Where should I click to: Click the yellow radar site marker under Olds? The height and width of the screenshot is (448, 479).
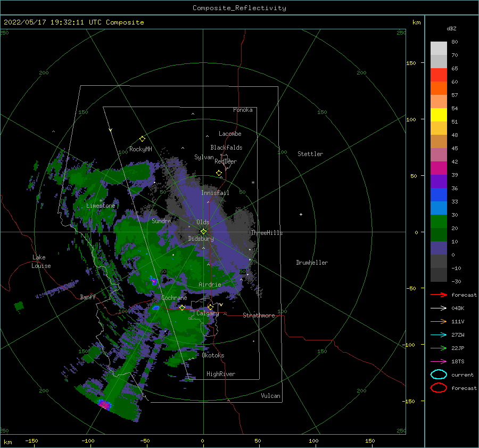point(203,232)
